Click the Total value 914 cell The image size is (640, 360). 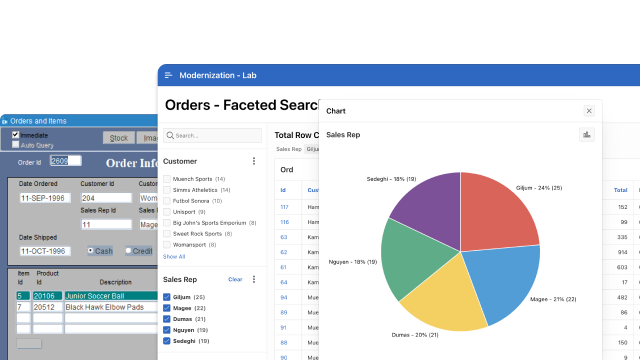coord(622,252)
